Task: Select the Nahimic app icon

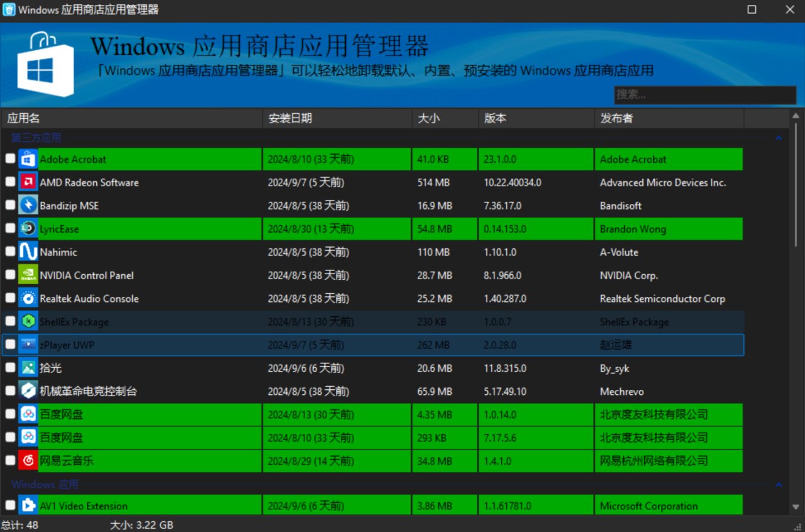Action: click(x=28, y=252)
